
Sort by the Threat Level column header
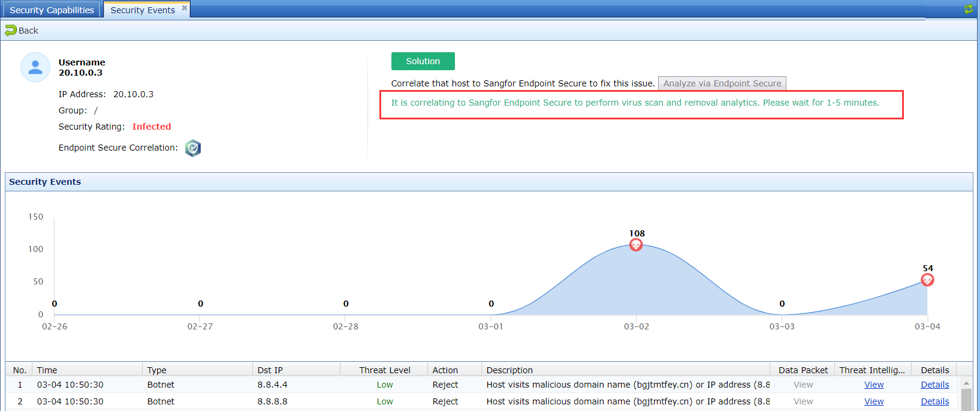pos(385,370)
